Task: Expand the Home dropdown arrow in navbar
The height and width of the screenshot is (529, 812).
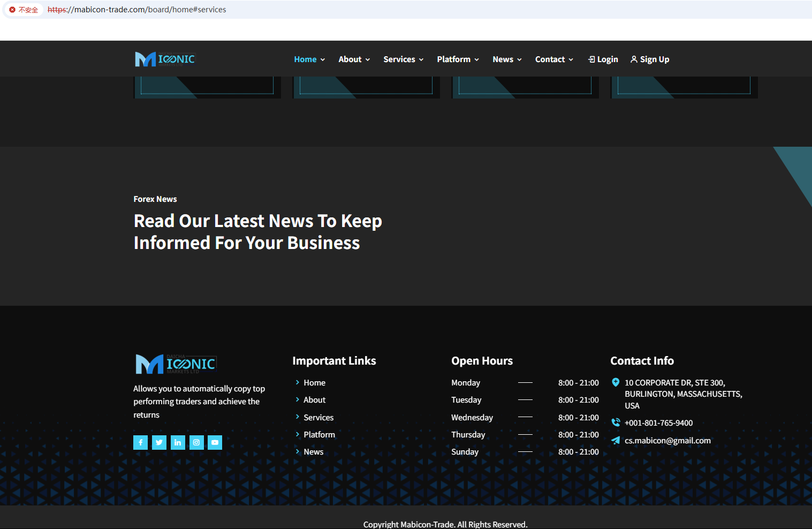Action: (323, 59)
